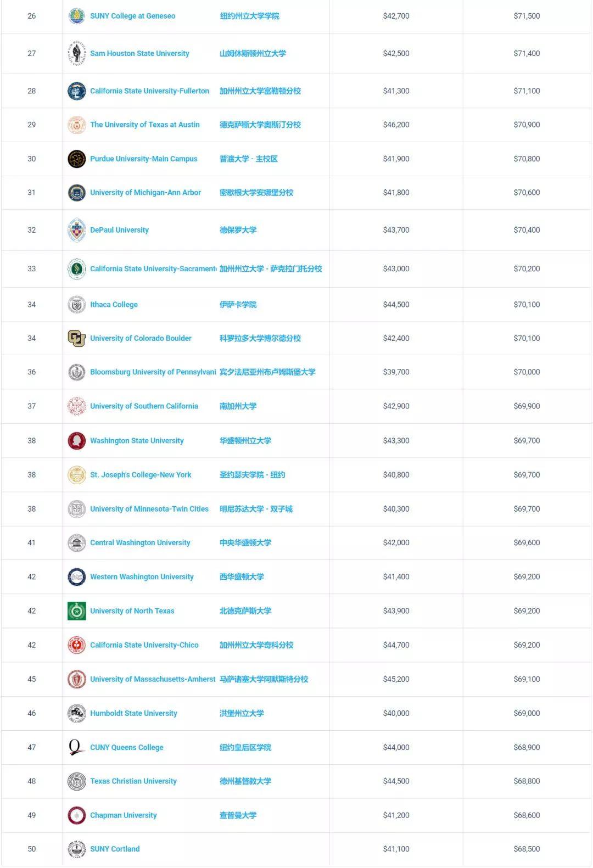The image size is (593, 868).
Task: Click the University of Colorado Boulder CU logo
Action: (76, 338)
